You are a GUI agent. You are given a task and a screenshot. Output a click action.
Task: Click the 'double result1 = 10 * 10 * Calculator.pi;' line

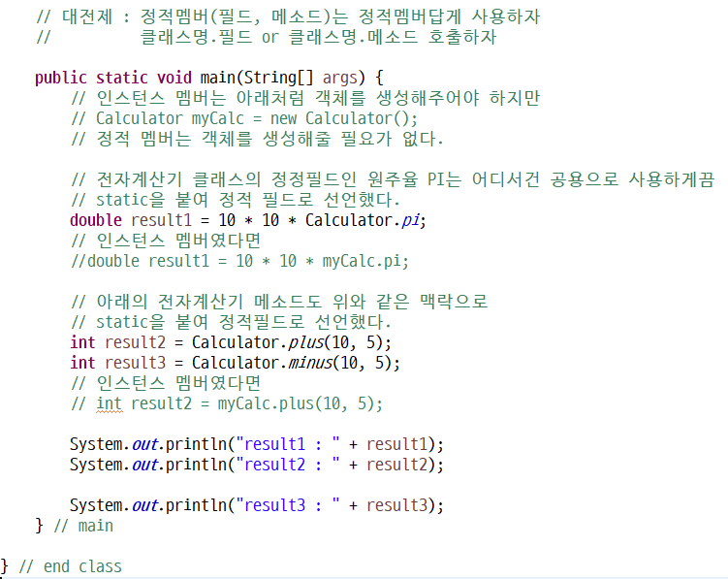tap(248, 220)
